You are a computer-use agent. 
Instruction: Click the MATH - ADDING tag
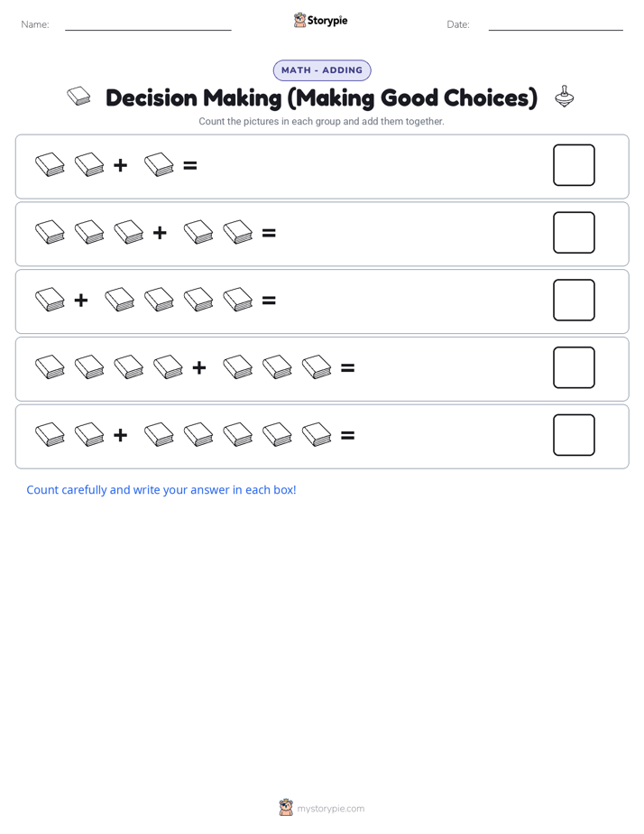[322, 70]
